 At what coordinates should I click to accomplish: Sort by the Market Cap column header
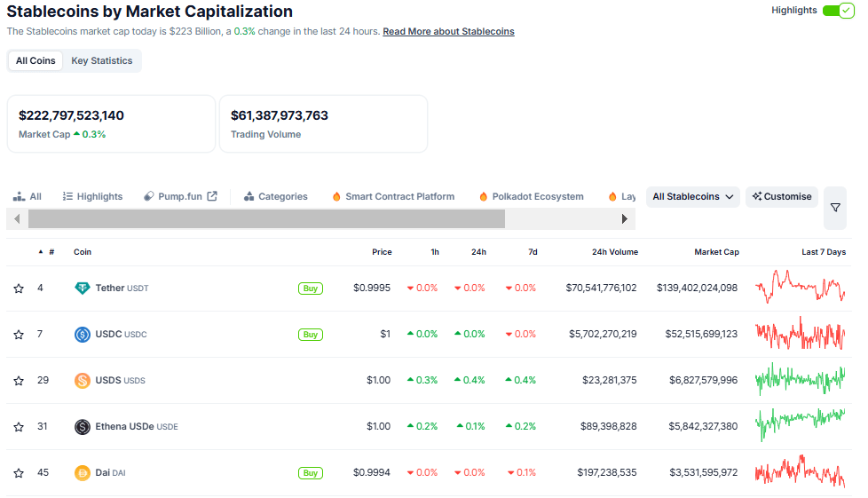[x=717, y=252]
